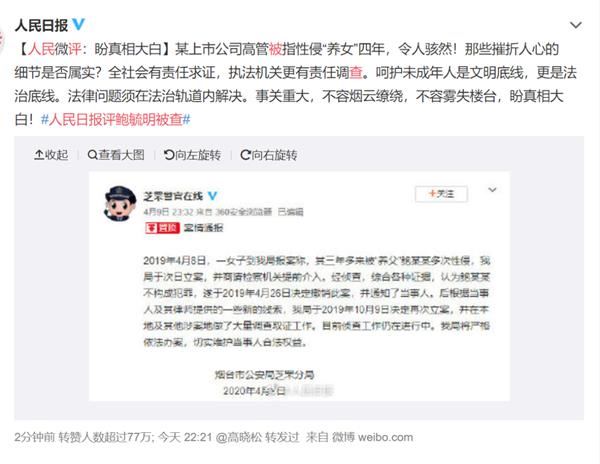Click the counterclockwise rotate arrow icon

coord(169,155)
